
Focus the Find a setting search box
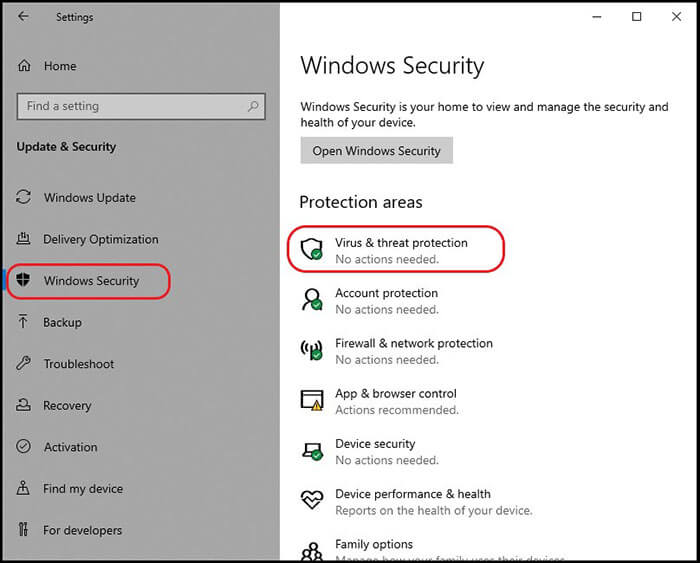tap(130, 106)
